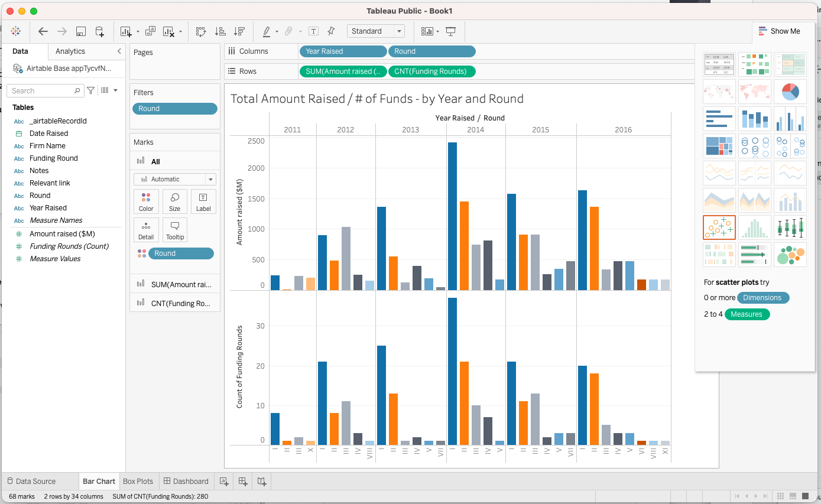The width and height of the screenshot is (821, 504).
Task: Open the Tooltip marks card button
Action: 175,230
